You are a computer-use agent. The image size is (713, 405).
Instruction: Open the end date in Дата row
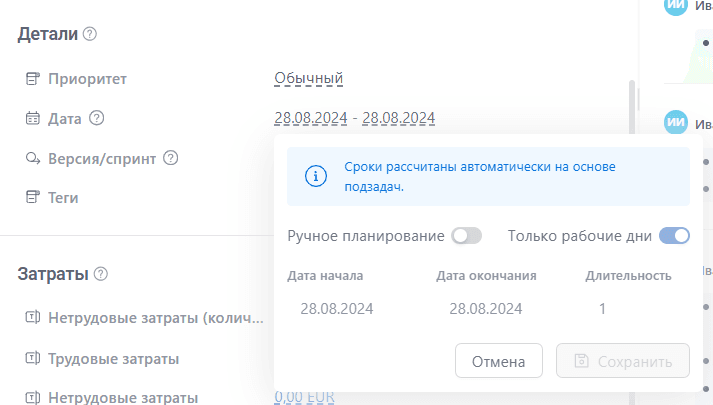coord(398,118)
